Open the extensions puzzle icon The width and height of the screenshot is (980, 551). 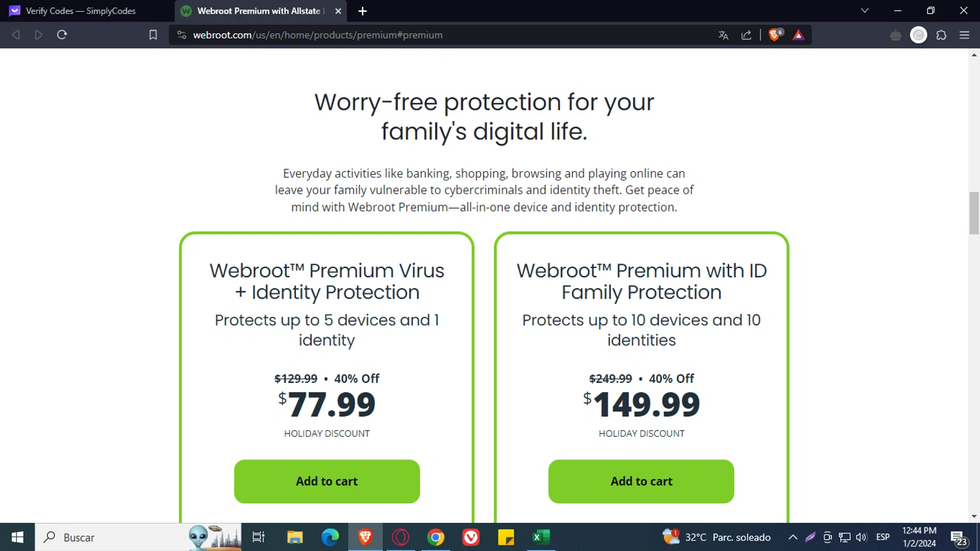pos(941,35)
